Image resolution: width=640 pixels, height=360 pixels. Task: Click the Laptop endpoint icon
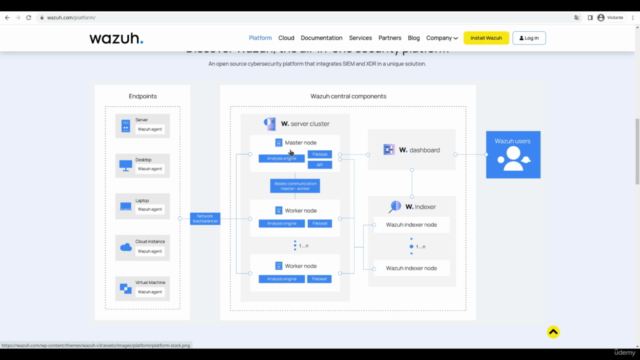click(126, 206)
